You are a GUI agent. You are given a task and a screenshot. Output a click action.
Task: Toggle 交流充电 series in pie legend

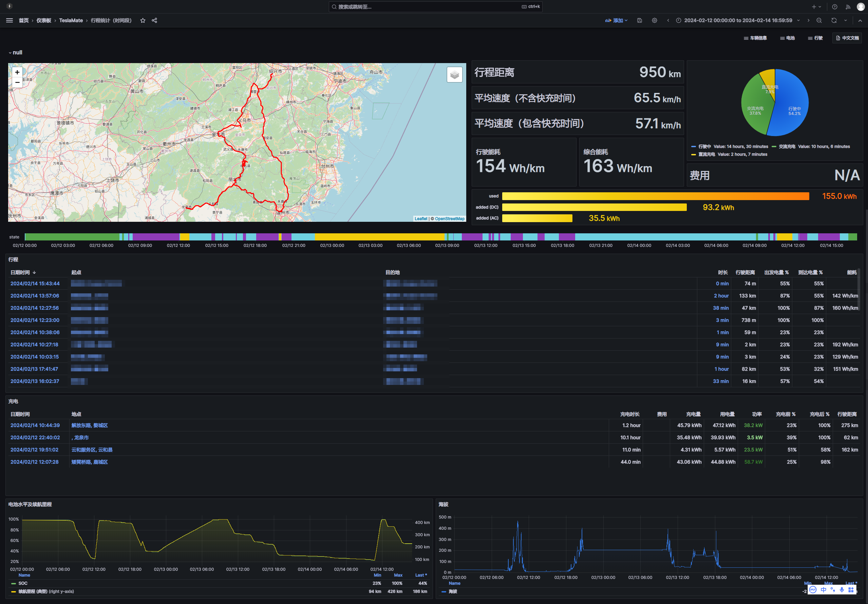pyautogui.click(x=787, y=147)
